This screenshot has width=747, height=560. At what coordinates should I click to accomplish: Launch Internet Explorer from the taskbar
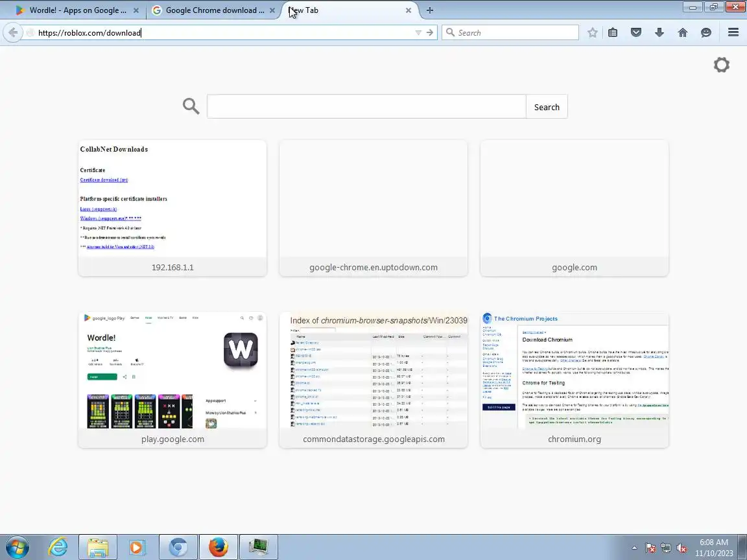click(x=58, y=547)
